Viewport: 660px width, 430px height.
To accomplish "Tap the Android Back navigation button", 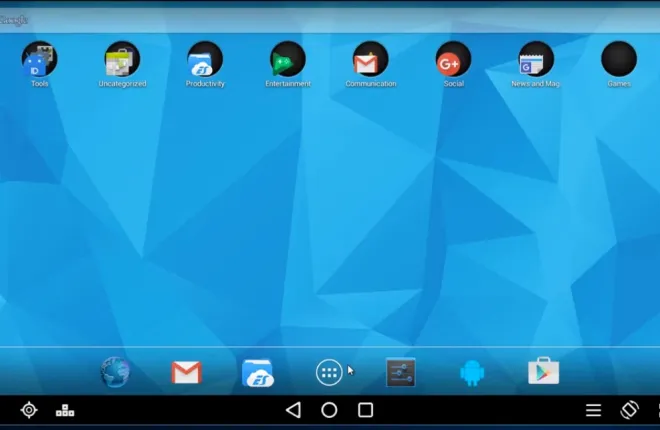I will pyautogui.click(x=293, y=410).
